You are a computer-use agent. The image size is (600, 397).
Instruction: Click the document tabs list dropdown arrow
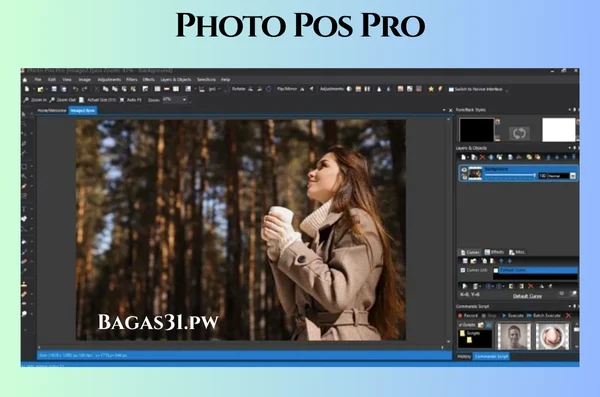(x=444, y=110)
